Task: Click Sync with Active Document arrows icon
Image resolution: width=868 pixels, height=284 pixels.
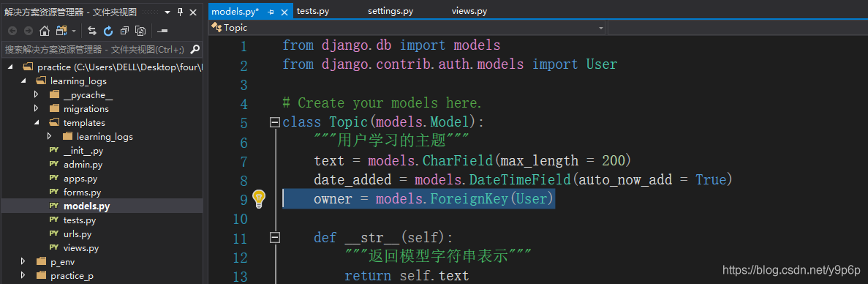Action: tap(92, 31)
